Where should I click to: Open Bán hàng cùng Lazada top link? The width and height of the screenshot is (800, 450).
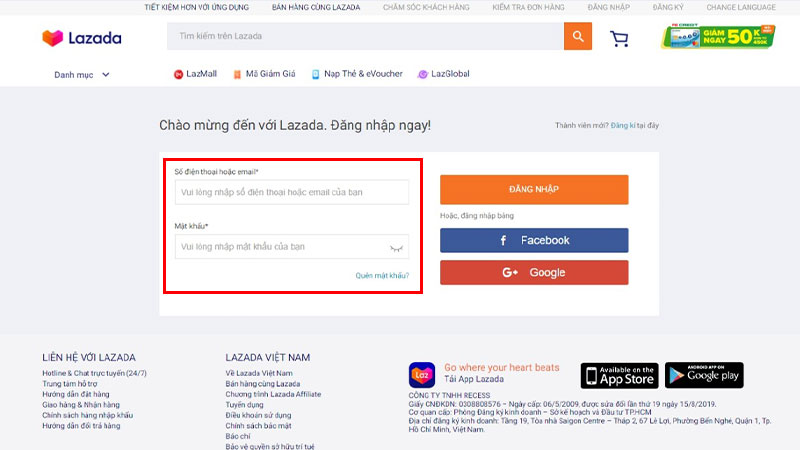point(316,7)
